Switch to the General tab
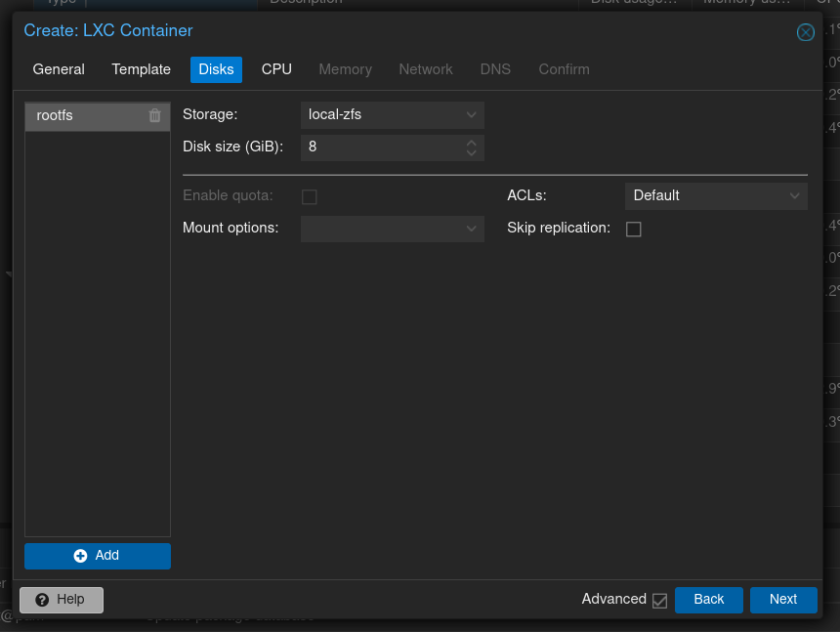Screen dimensions: 840x632 pos(59,69)
